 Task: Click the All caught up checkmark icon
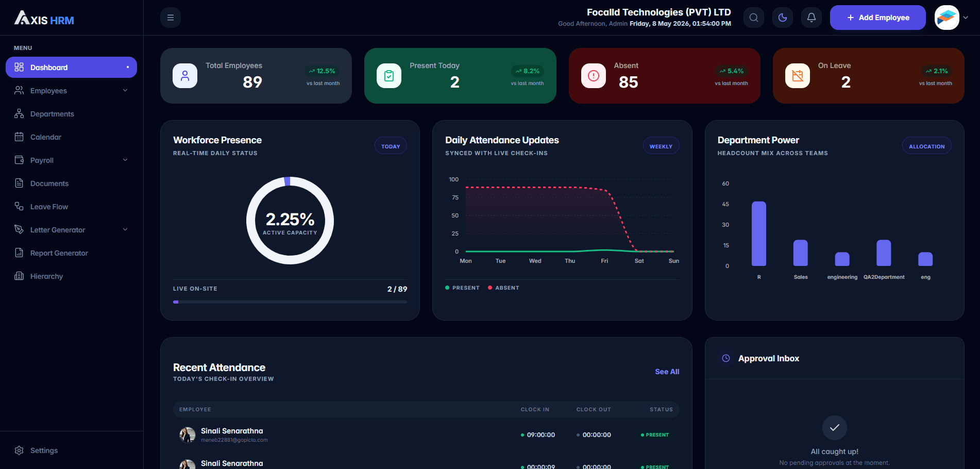pos(835,428)
